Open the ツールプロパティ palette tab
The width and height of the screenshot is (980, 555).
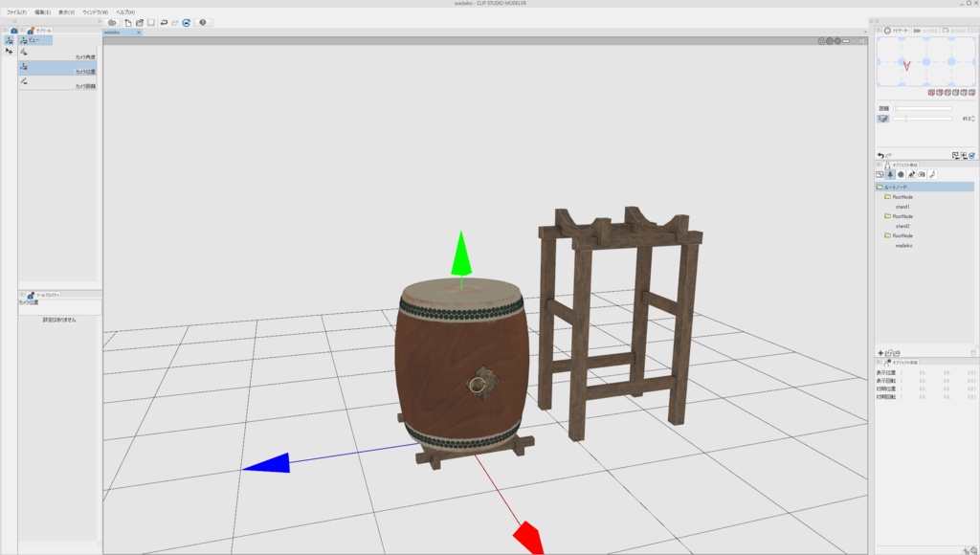tap(44, 295)
